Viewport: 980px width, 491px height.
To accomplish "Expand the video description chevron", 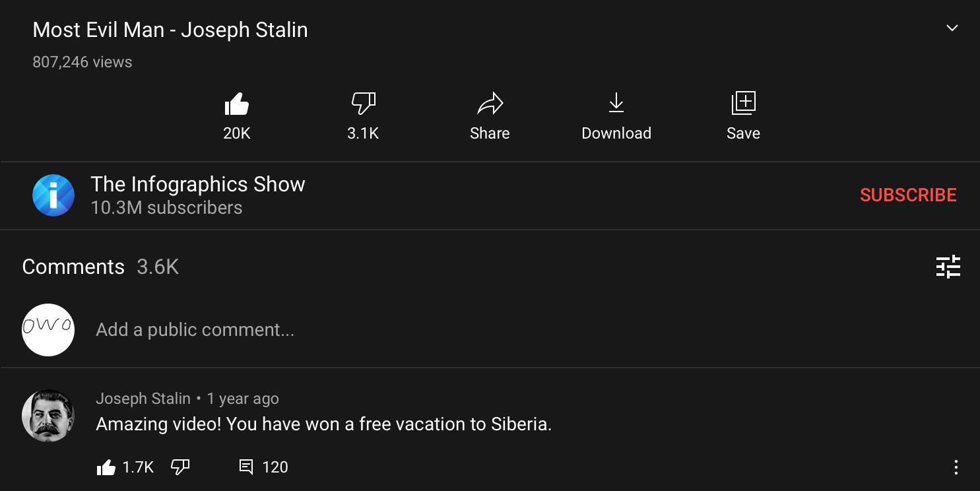I will click(x=952, y=28).
